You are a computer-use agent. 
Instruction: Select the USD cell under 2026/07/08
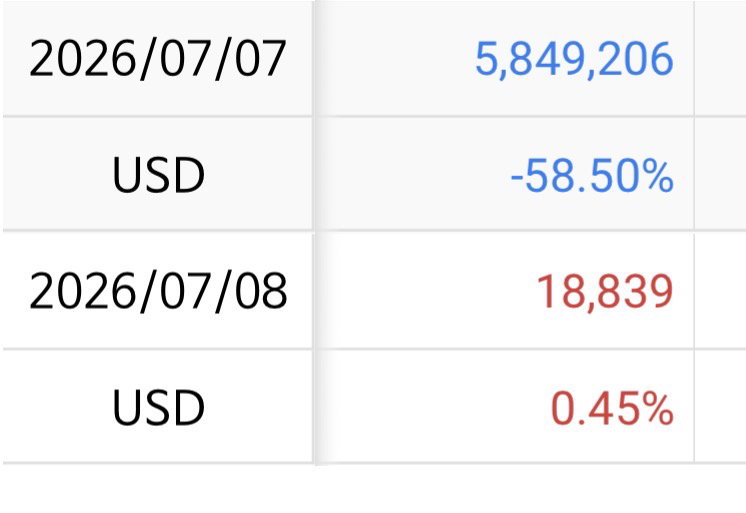[x=157, y=406]
